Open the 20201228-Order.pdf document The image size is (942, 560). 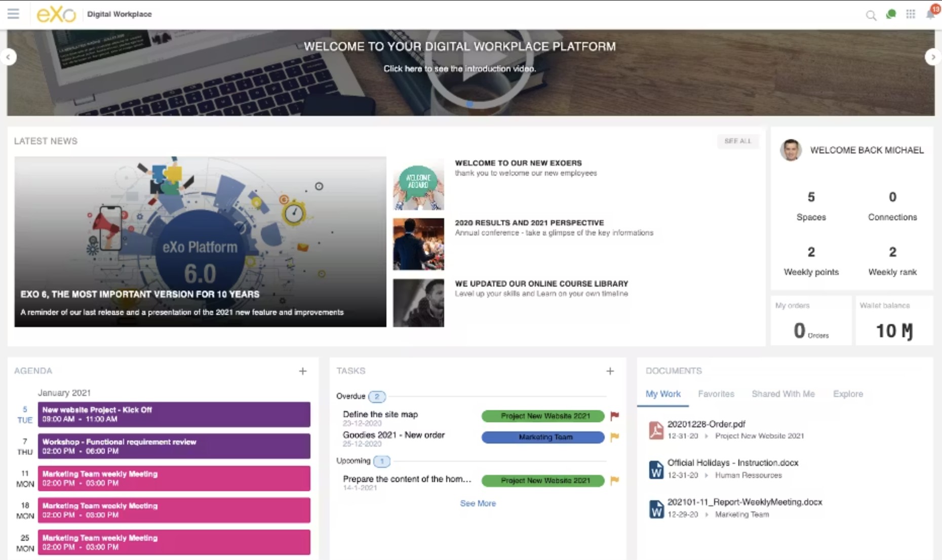point(706,424)
